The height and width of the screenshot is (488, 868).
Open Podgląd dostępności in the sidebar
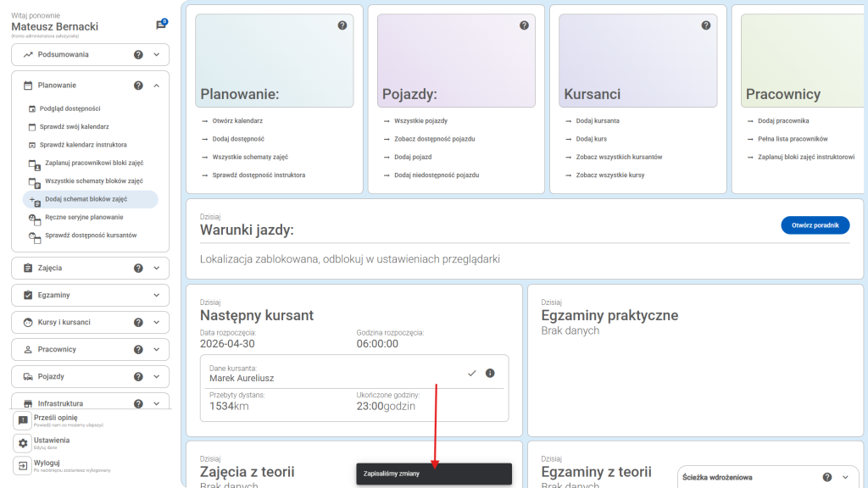72,108
